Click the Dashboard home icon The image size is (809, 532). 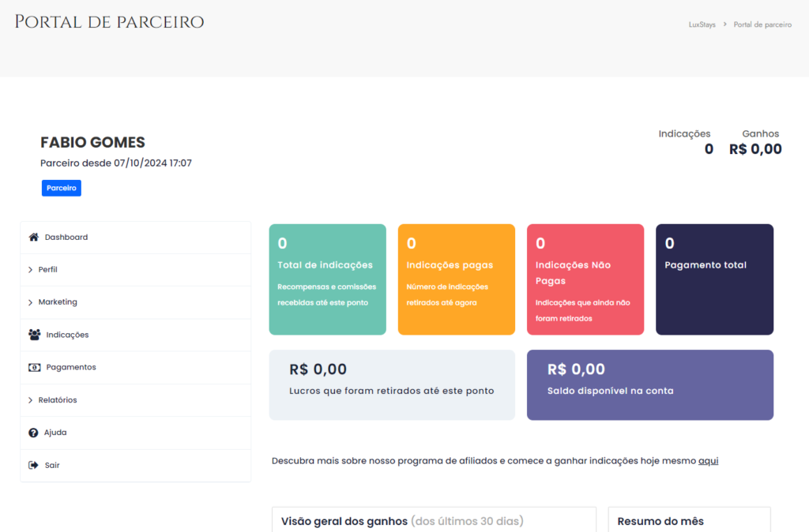click(34, 237)
